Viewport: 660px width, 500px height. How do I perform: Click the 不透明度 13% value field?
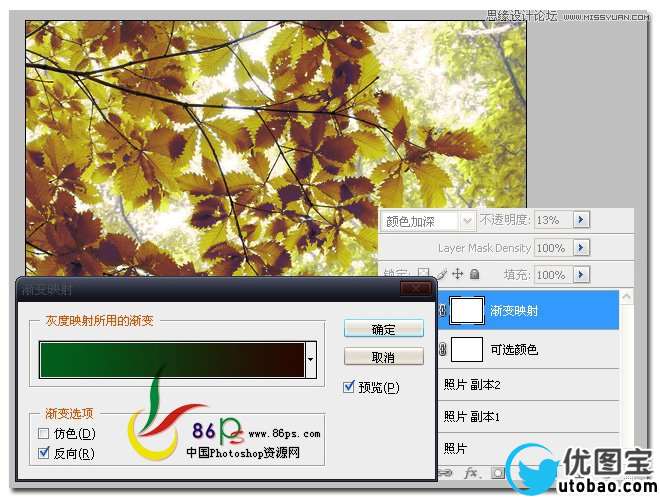(x=554, y=220)
